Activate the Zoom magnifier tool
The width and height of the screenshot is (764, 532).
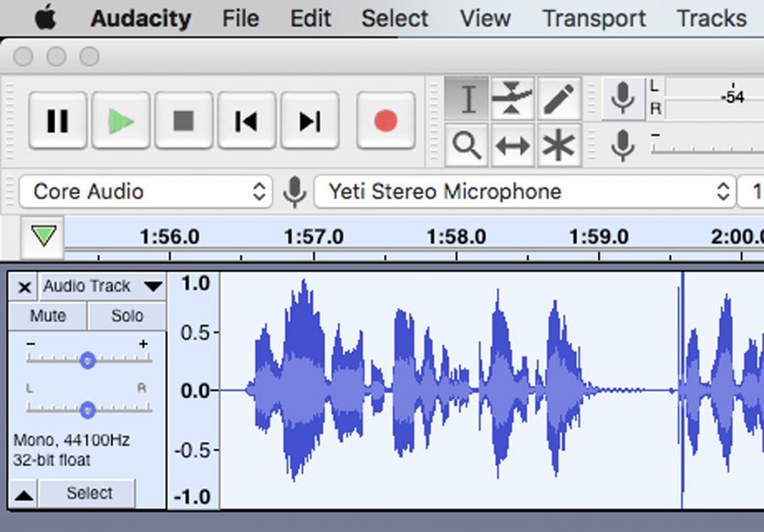467,145
